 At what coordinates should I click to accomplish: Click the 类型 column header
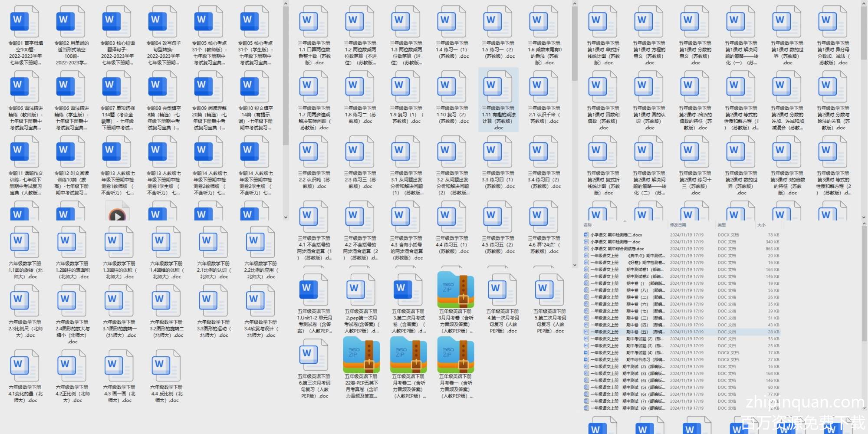[x=722, y=225]
